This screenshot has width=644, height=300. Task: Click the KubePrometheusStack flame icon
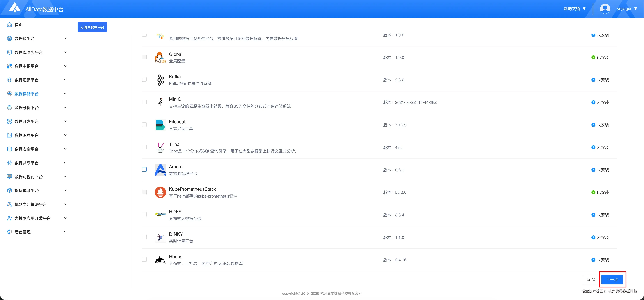pos(160,192)
